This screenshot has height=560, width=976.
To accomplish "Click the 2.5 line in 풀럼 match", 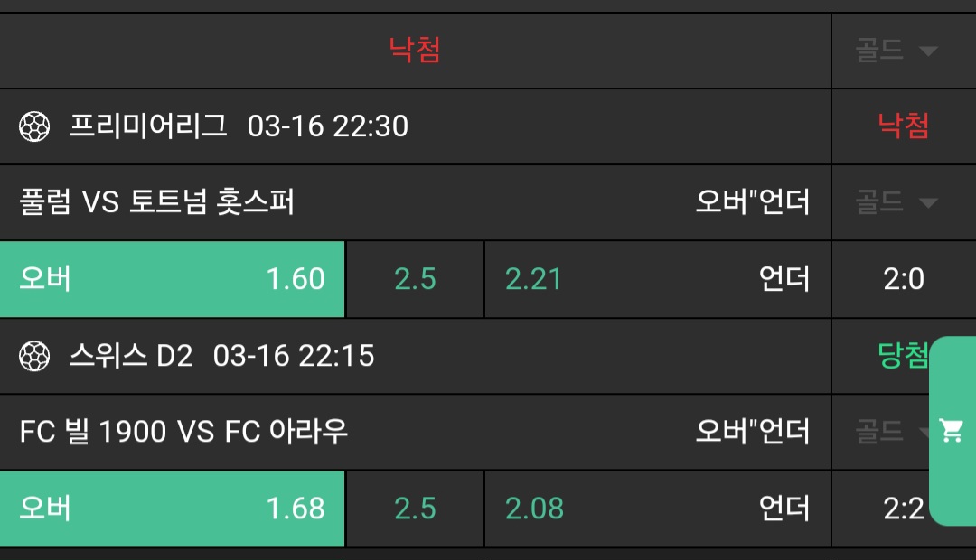I will [x=415, y=279].
